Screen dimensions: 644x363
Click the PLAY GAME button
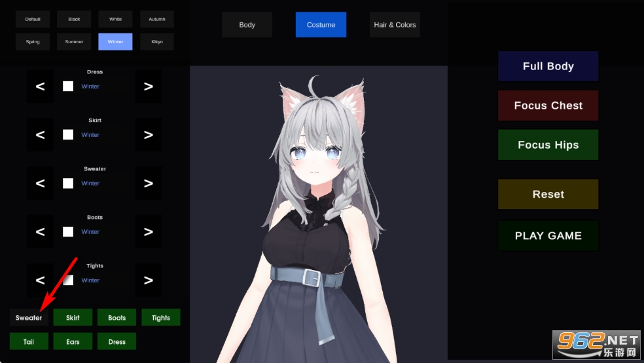pyautogui.click(x=548, y=236)
